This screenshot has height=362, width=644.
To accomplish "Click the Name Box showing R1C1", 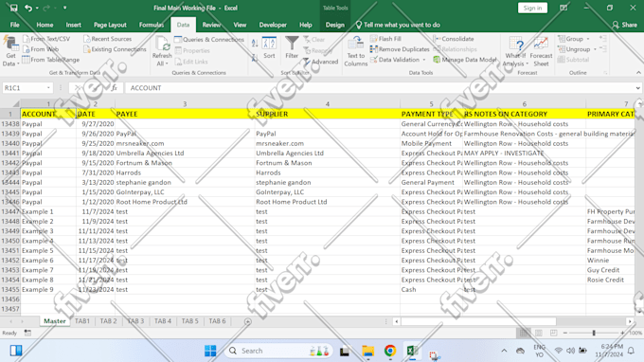I will (x=27, y=88).
